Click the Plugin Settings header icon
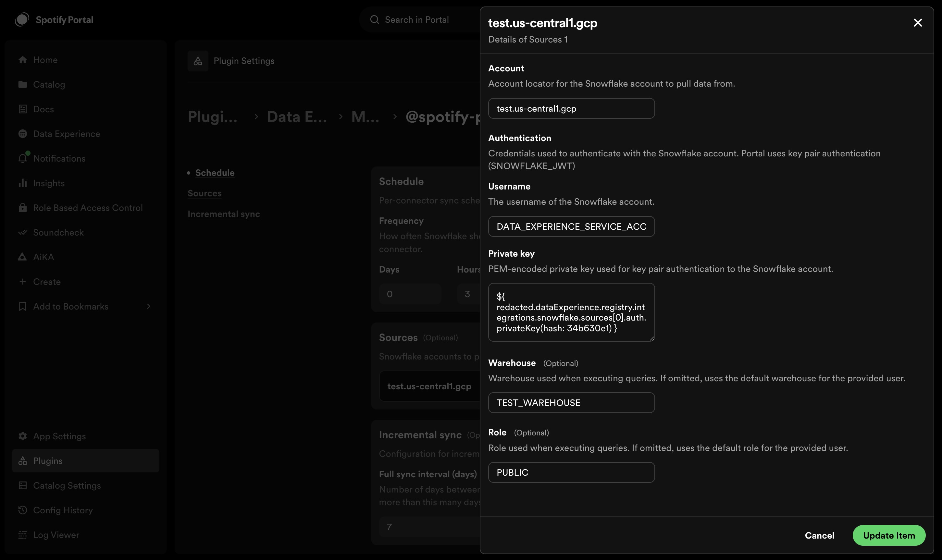 pyautogui.click(x=198, y=61)
